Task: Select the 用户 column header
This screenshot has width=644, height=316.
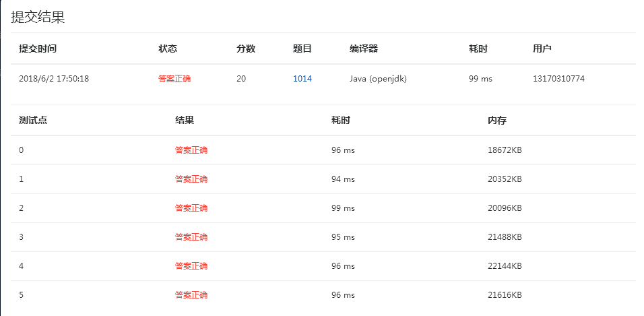Action: 542,49
